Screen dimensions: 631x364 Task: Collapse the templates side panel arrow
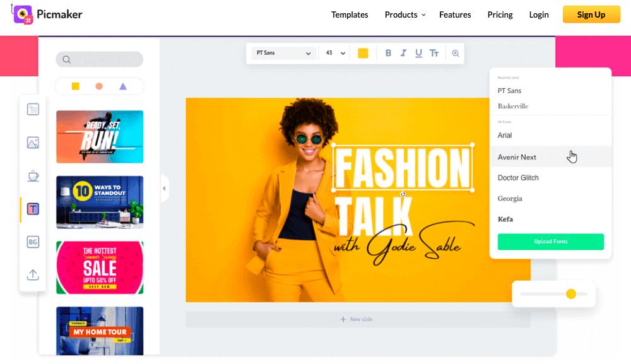tap(164, 188)
